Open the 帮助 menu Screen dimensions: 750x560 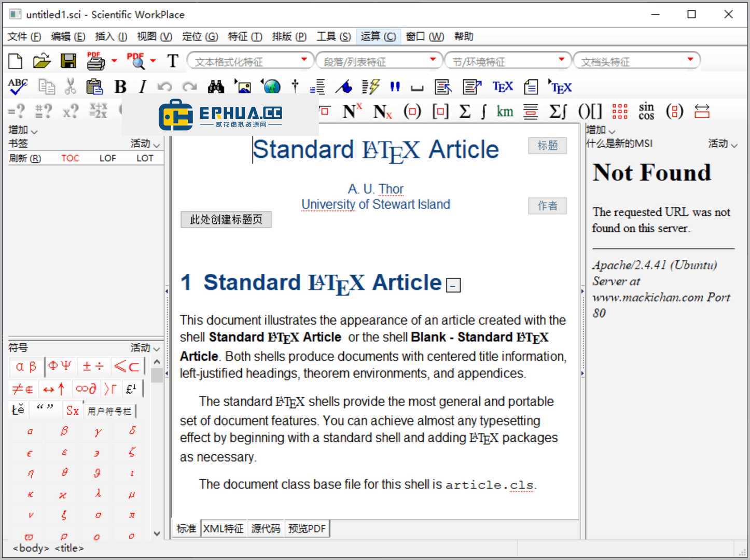point(464,36)
